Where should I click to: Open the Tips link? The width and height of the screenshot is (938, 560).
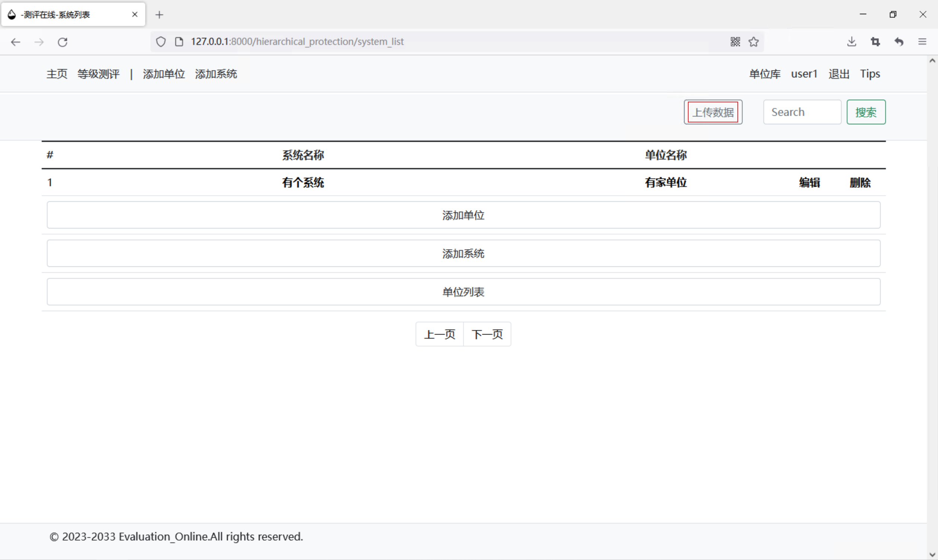click(870, 74)
